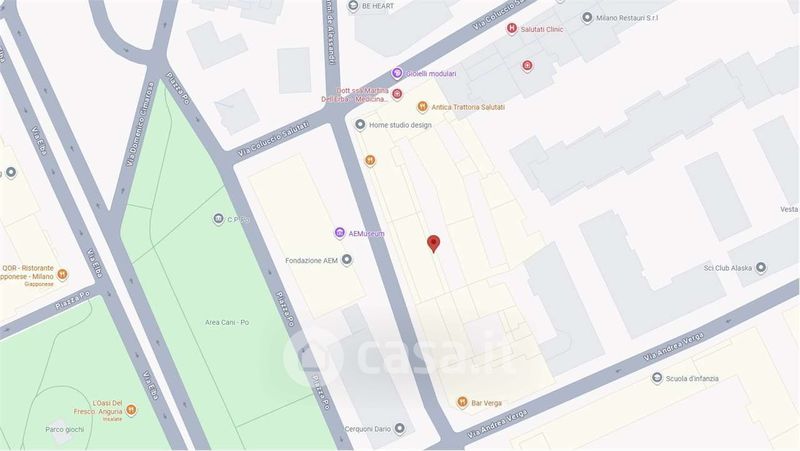Open the L'Oasi Del Fresco restaurant icon
This screenshot has width=800, height=451.
click(131, 410)
